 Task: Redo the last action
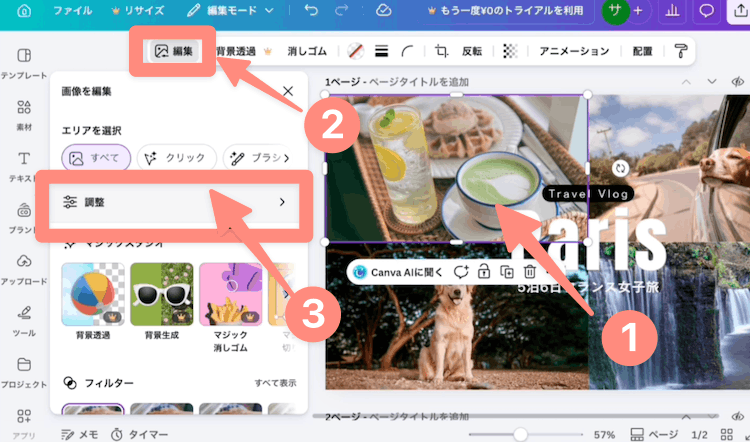coord(342,10)
